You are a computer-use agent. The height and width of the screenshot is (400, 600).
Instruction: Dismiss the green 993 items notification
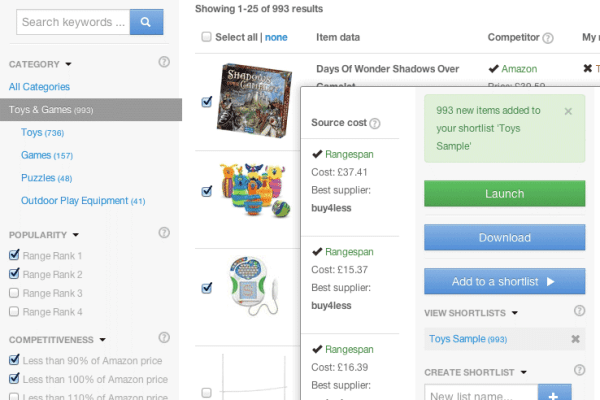pyautogui.click(x=568, y=111)
